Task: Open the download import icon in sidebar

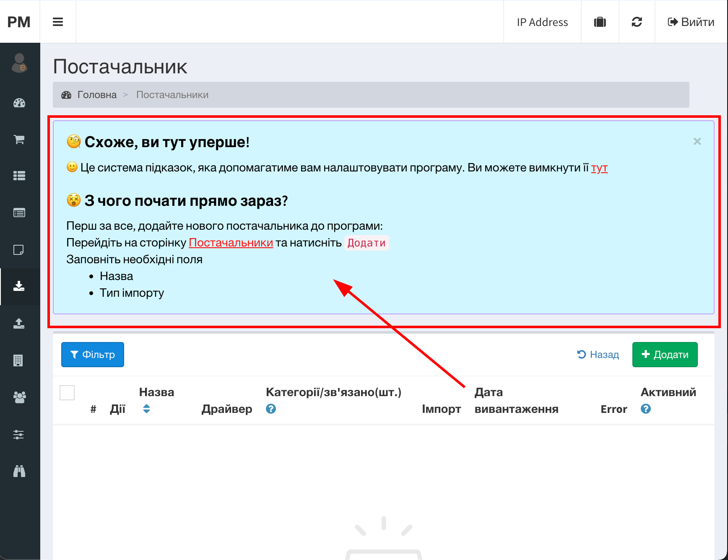Action: pos(19,286)
